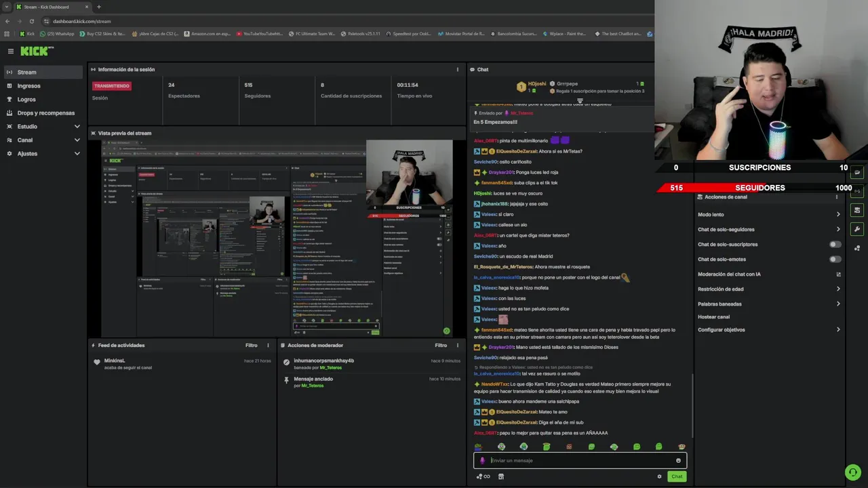Open the WhatsApp bookmark
Viewport: 868px width, 488px height.
(x=57, y=33)
